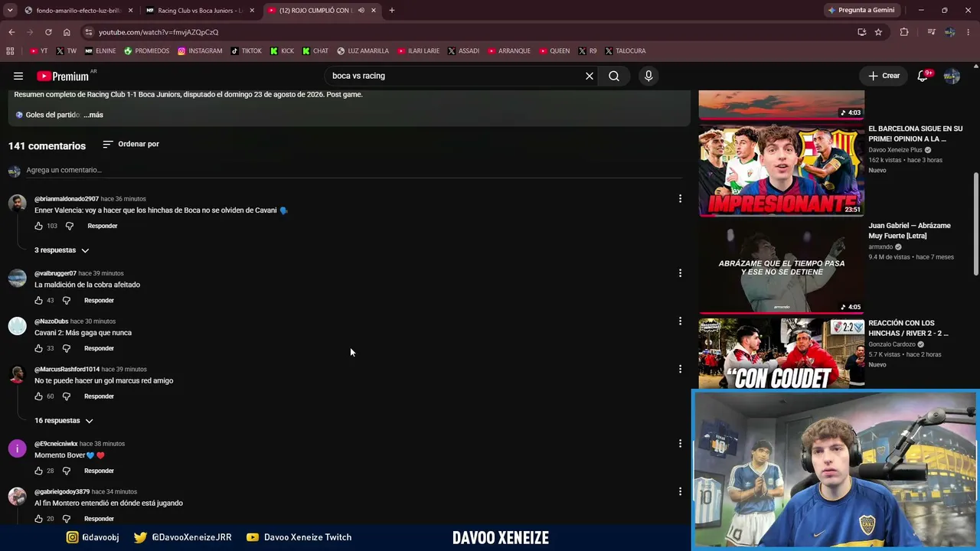Click the magnifier search button

click(x=614, y=76)
